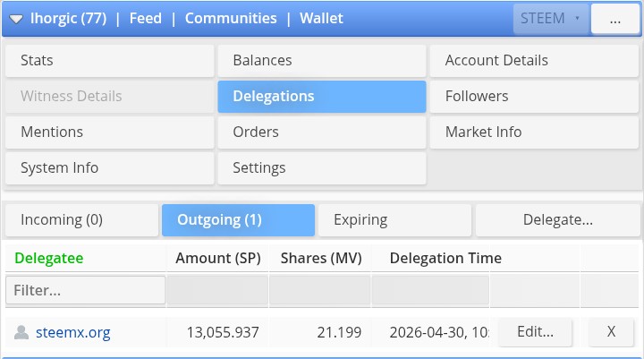Open the Market Info section
644x359 pixels.
pyautogui.click(x=534, y=132)
